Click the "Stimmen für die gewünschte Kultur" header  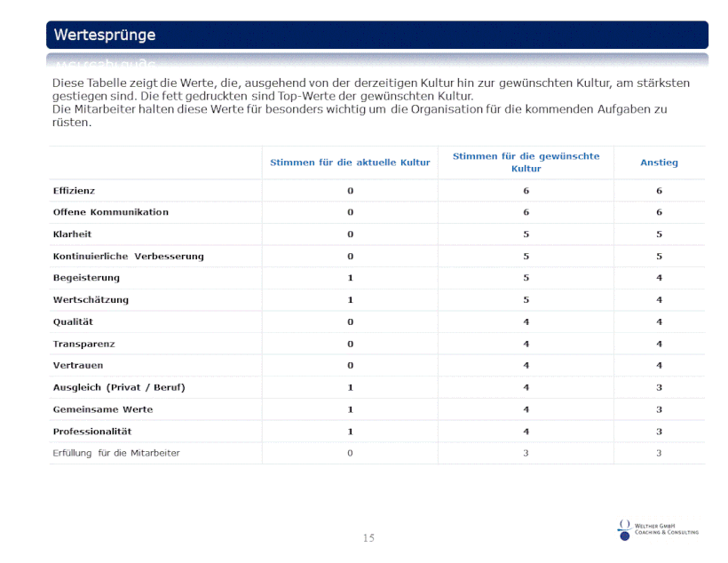(526, 163)
